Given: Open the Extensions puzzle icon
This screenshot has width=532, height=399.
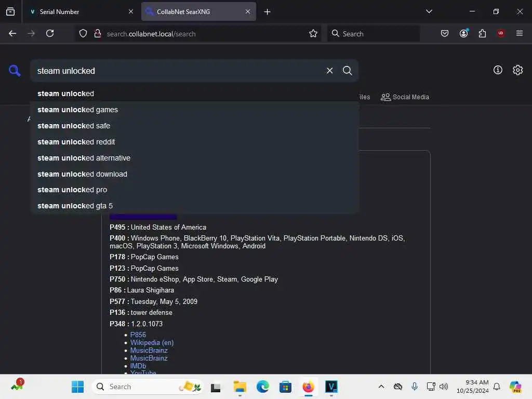Looking at the screenshot, I should point(482,33).
